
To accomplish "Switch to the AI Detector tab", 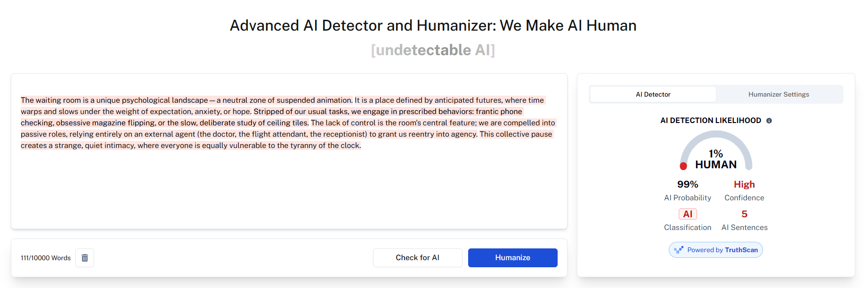I will (653, 94).
